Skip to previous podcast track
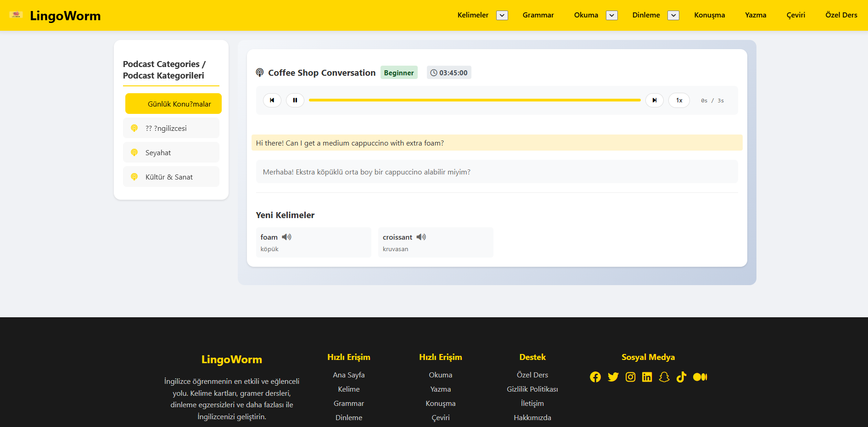This screenshot has height=427, width=868. pos(272,100)
